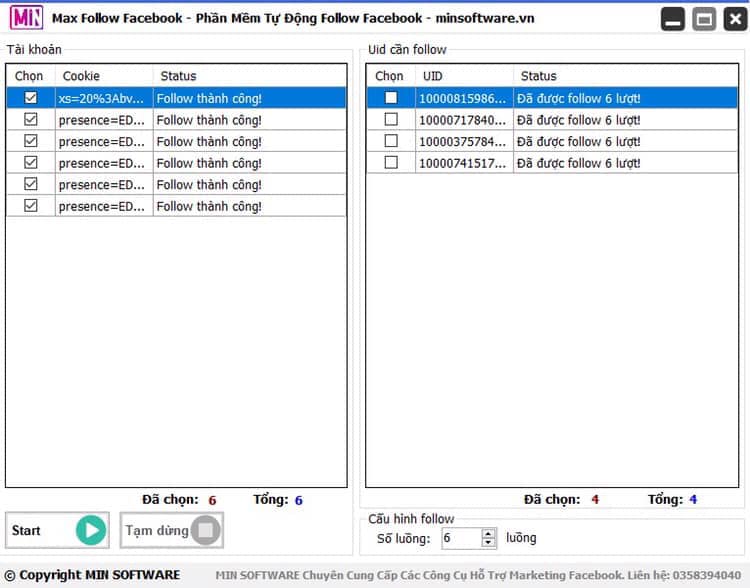Viewport: 750px width, 588px height.
Task: Tick checkbox for UID 10000815986
Action: click(391, 98)
